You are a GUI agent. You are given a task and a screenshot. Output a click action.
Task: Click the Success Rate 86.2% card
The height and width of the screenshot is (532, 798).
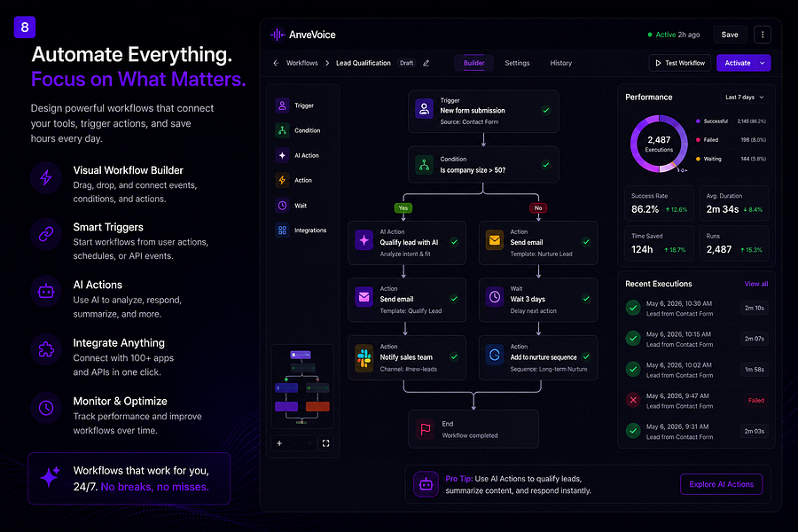pos(659,203)
